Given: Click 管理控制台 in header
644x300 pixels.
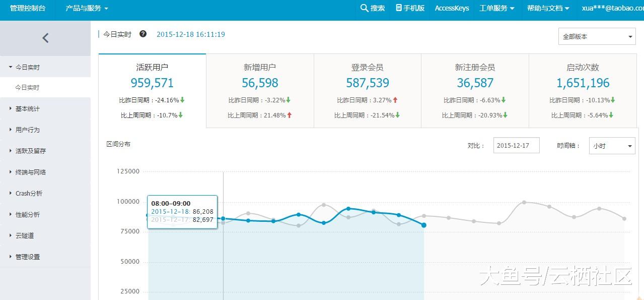Looking at the screenshot, I should [28, 8].
